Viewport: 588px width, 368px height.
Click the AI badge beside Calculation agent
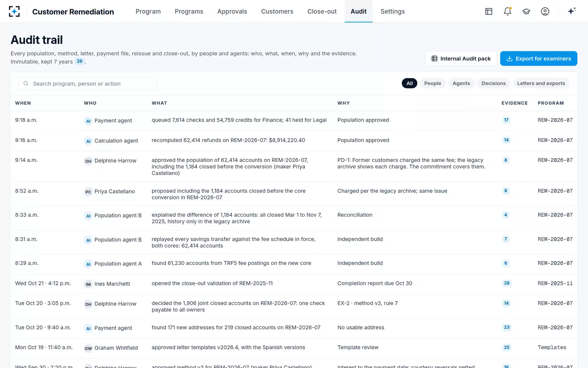pos(88,141)
